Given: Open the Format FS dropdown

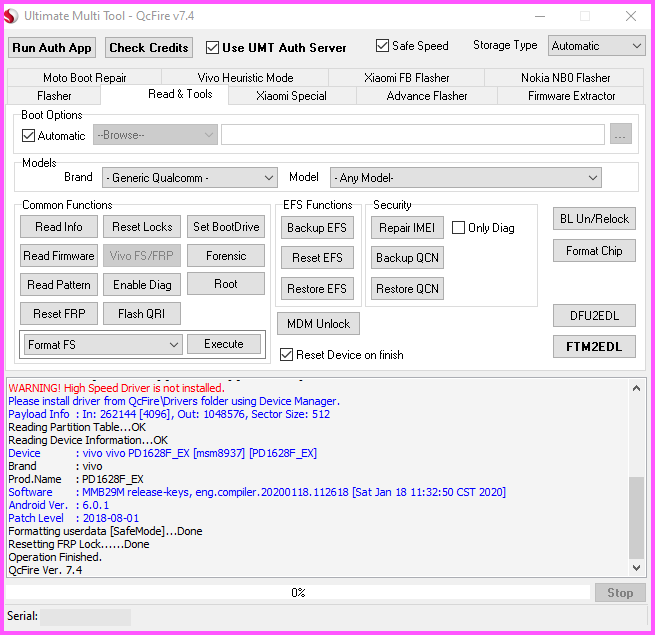Looking at the screenshot, I should point(103,344).
